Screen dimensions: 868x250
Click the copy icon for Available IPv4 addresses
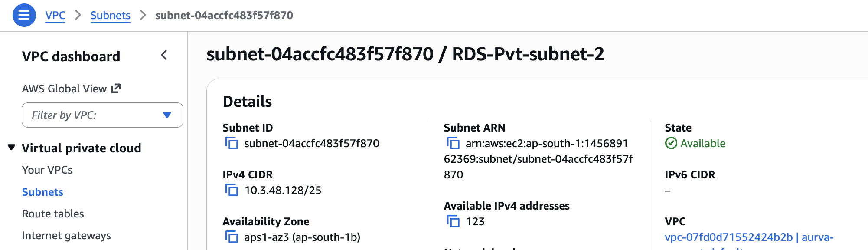pyautogui.click(x=454, y=222)
